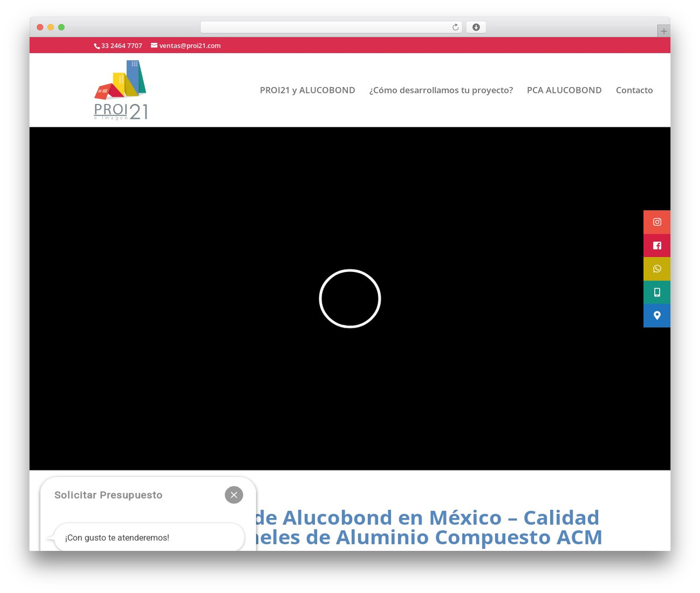Click the ¡Con gusto te atenderemos! chat bubble
Viewport: 700px width, 593px height.
pos(149,537)
